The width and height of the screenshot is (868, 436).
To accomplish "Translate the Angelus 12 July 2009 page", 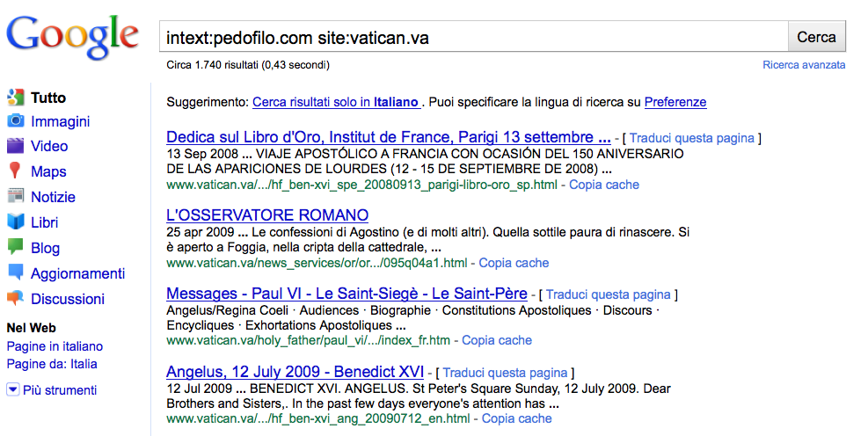I will (x=505, y=373).
